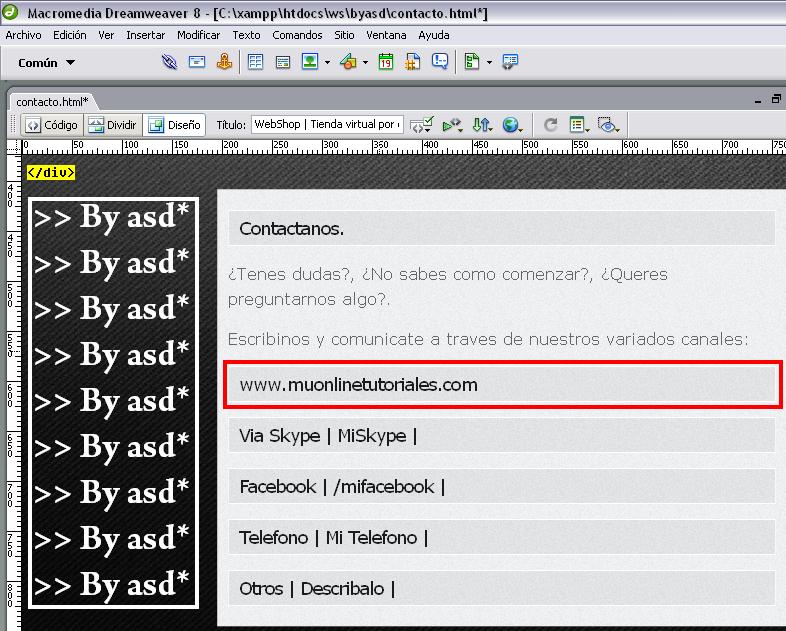
Task: Expand the Templates dropdown arrow
Action: [x=489, y=63]
